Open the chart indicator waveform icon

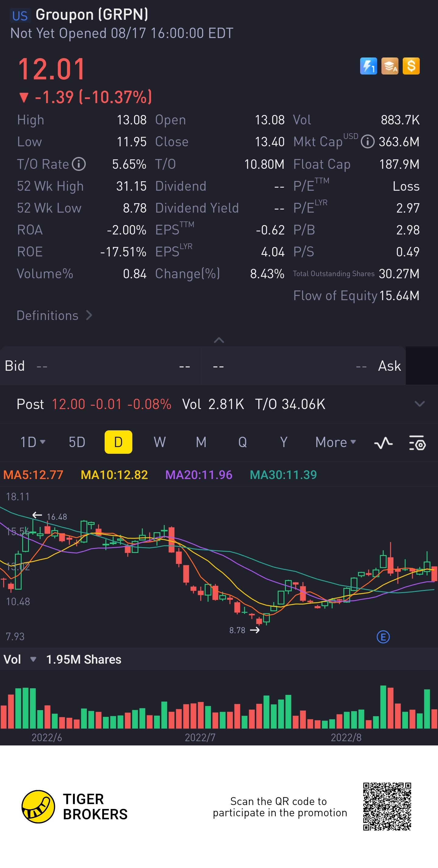(384, 443)
